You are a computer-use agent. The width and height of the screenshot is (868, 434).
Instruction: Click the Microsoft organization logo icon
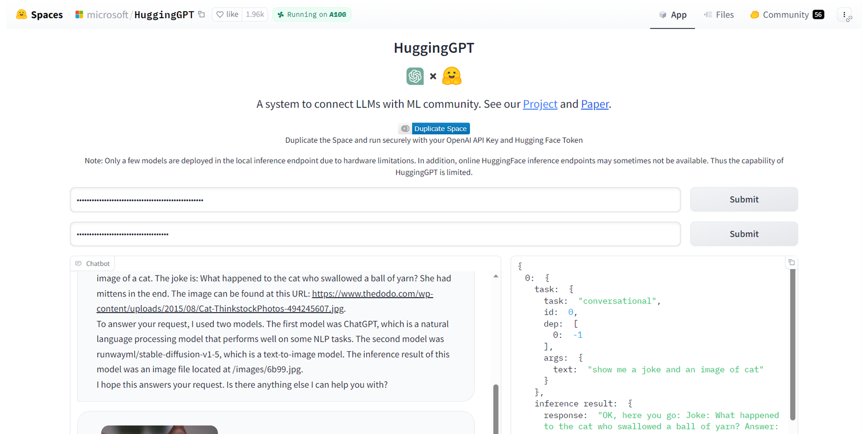coord(79,15)
